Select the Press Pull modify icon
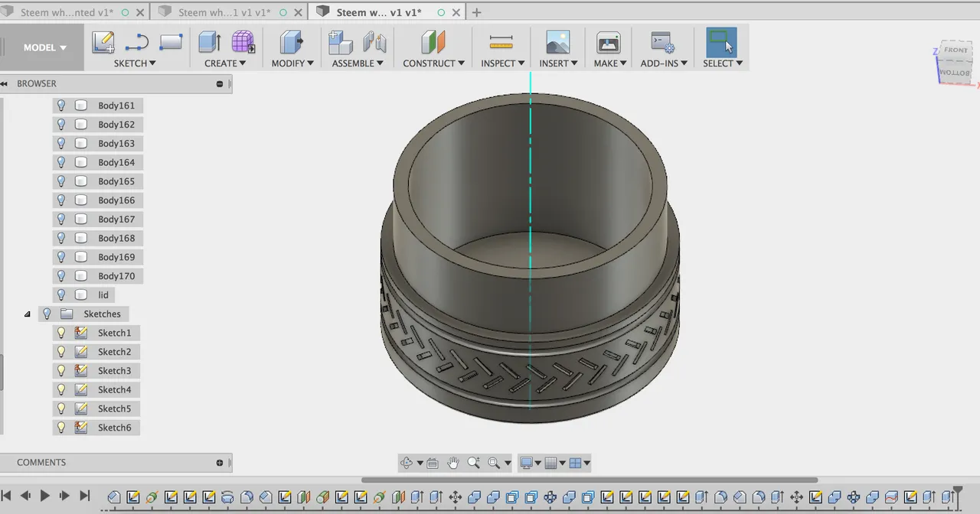Image resolution: width=980 pixels, height=514 pixels. click(291, 42)
